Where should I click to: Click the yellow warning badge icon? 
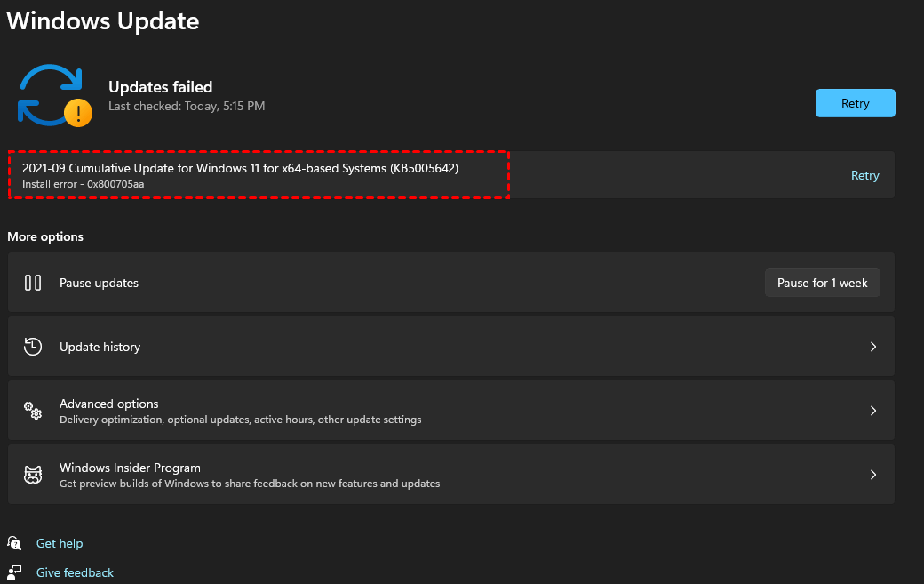[78, 113]
